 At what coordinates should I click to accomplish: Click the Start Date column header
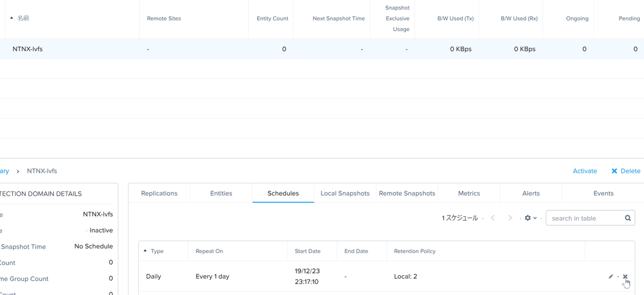pos(308,251)
